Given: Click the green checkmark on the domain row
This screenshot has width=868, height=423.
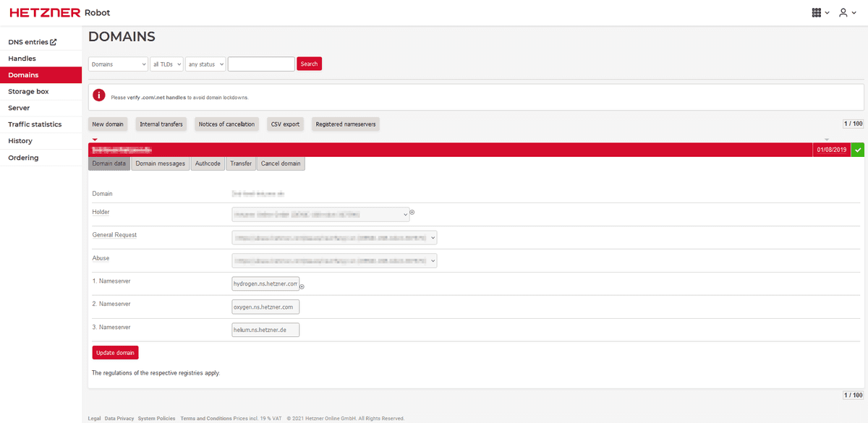Looking at the screenshot, I should click(858, 149).
